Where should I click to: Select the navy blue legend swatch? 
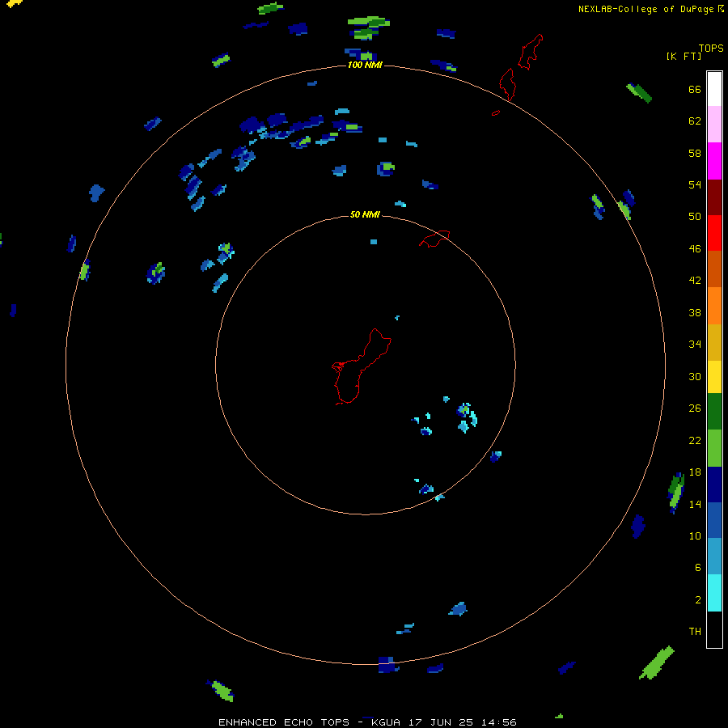[714, 485]
